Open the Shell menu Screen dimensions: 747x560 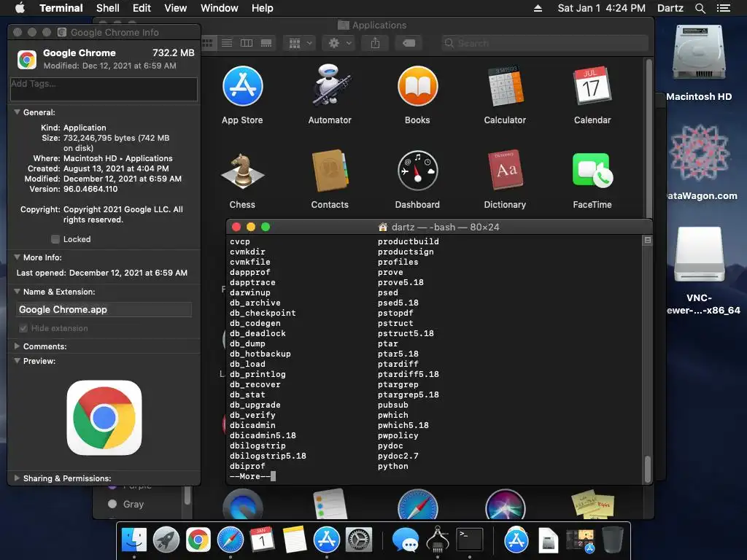(x=108, y=8)
